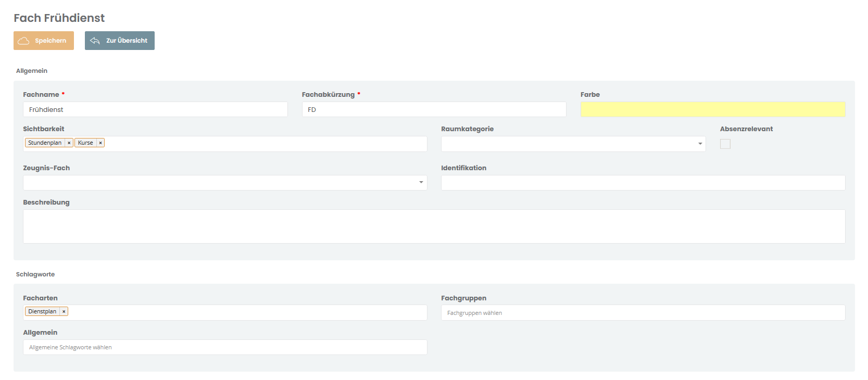The image size is (868, 380).
Task: Edit the Fachabkürzung field containing FD
Action: point(434,109)
